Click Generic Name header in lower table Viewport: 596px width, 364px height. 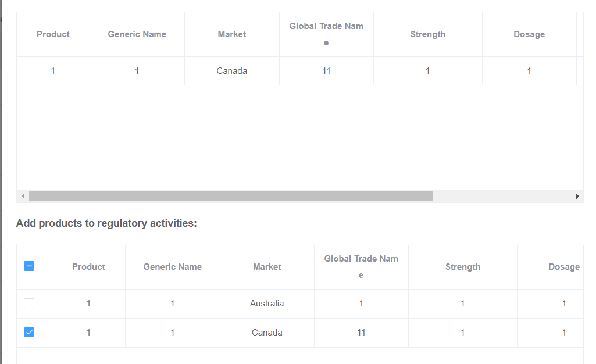172,267
